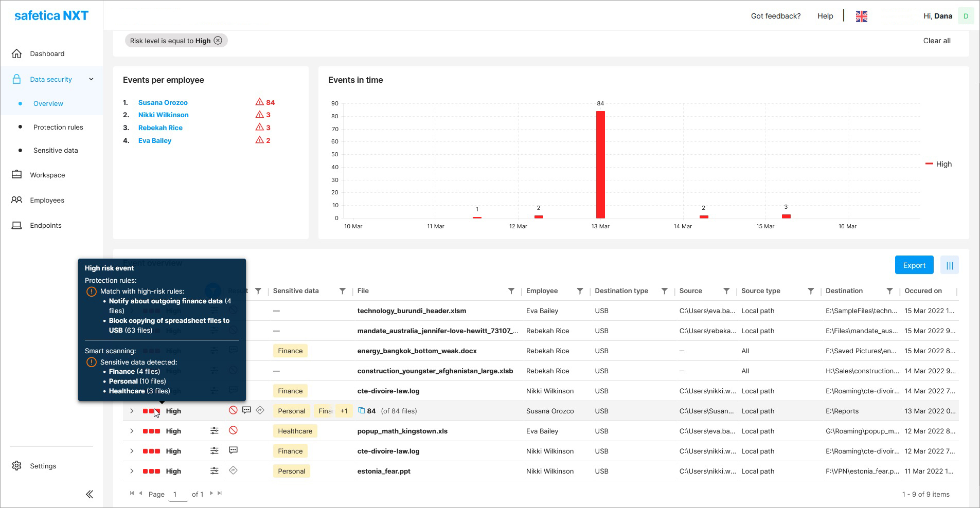
Task: Open column chooser icon next to Export
Action: pos(950,265)
